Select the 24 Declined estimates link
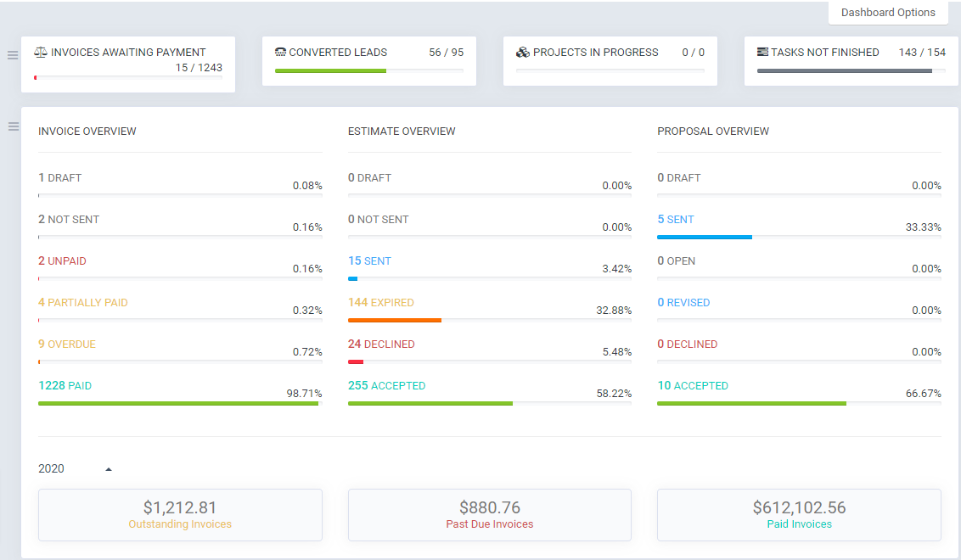 pos(381,344)
